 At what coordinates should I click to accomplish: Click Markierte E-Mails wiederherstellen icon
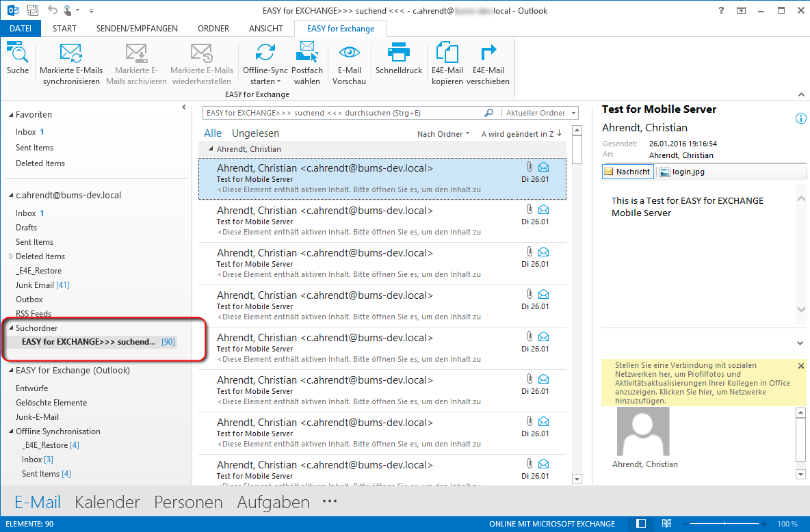tap(201, 53)
